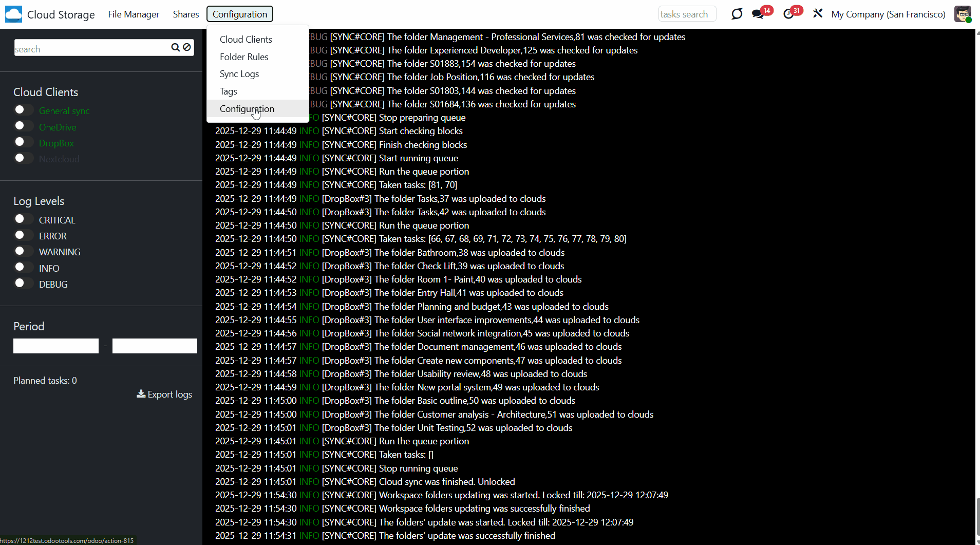The width and height of the screenshot is (980, 545).
Task: Clear the search with the cancel icon
Action: (x=187, y=48)
